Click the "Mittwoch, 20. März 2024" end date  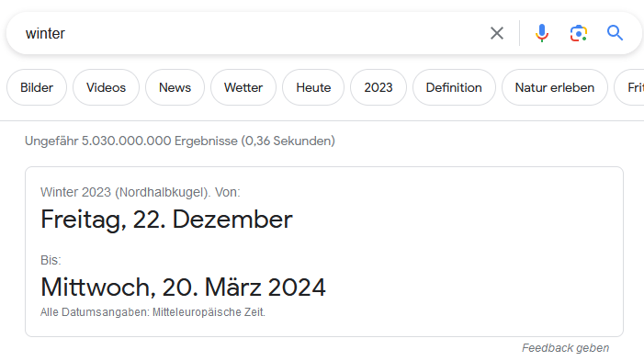pyautogui.click(x=183, y=288)
